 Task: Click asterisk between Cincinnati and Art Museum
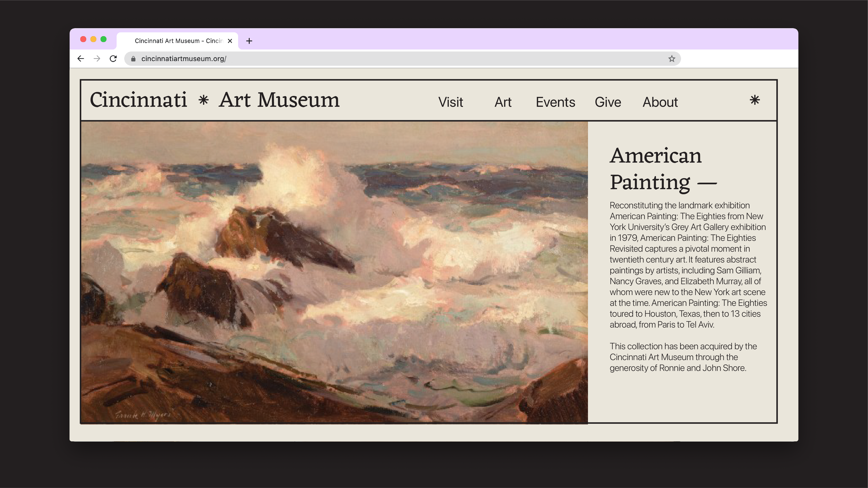(203, 100)
